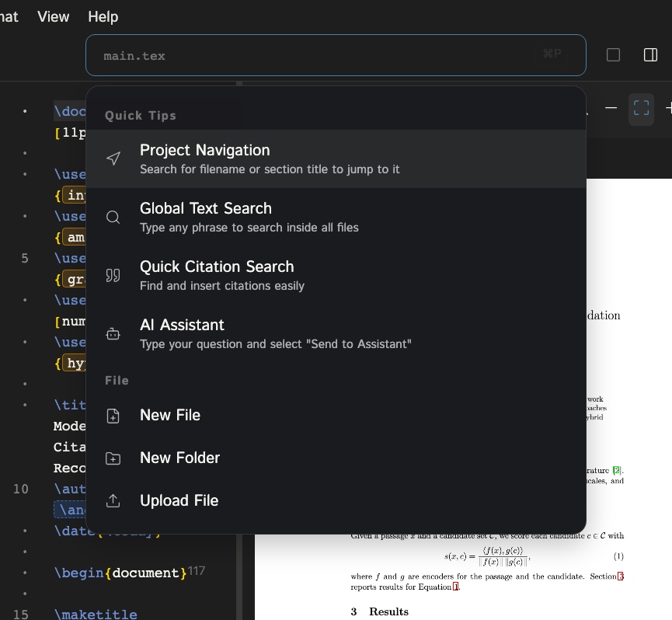Click the AI Assistant robot icon

coord(113,334)
